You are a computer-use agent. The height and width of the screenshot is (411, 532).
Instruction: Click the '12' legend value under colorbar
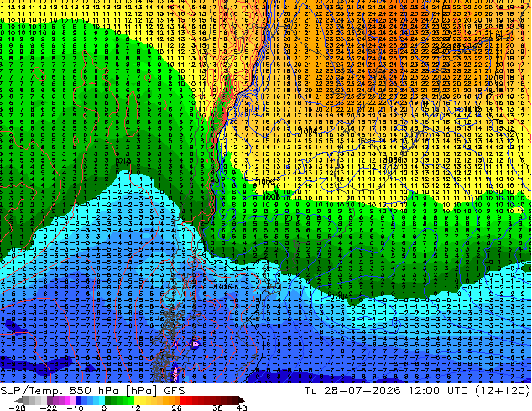click(136, 408)
